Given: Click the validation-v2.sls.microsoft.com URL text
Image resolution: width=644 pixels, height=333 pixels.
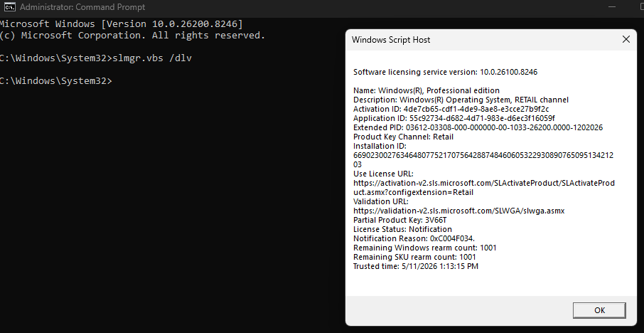Looking at the screenshot, I should coord(458,211).
